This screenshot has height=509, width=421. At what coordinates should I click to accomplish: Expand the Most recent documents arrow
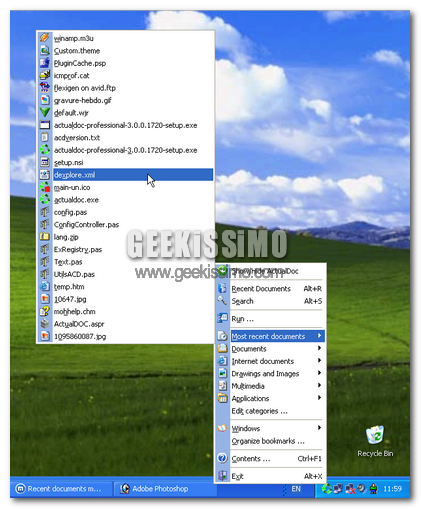(x=319, y=336)
